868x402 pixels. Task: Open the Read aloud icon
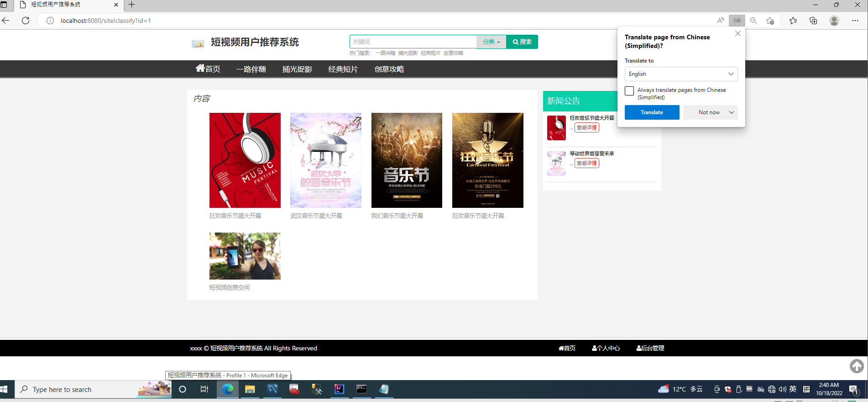tap(721, 21)
